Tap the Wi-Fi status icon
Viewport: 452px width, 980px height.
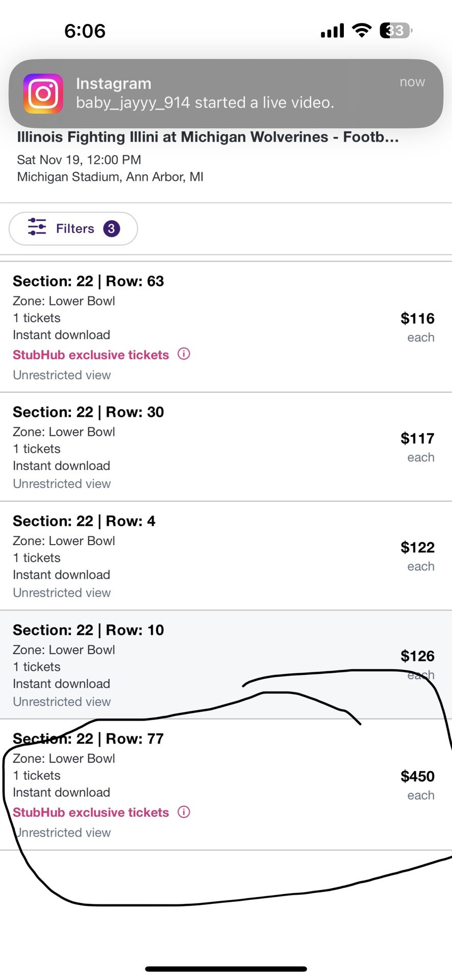362,31
